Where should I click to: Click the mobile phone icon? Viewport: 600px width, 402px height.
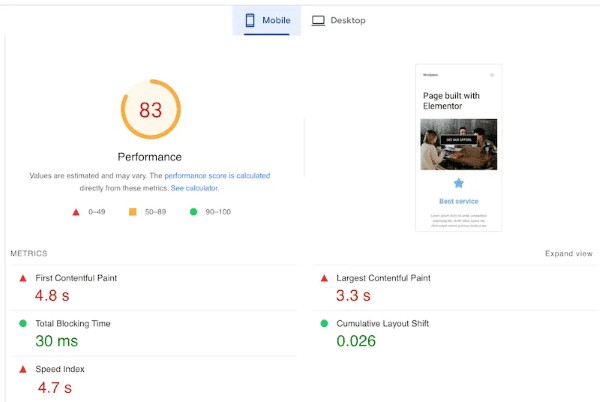tap(250, 20)
